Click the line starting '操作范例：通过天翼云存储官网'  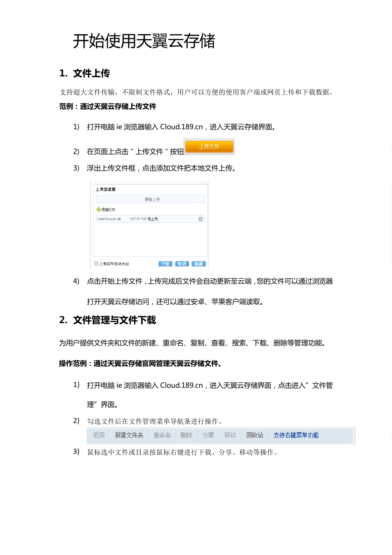coord(141,364)
